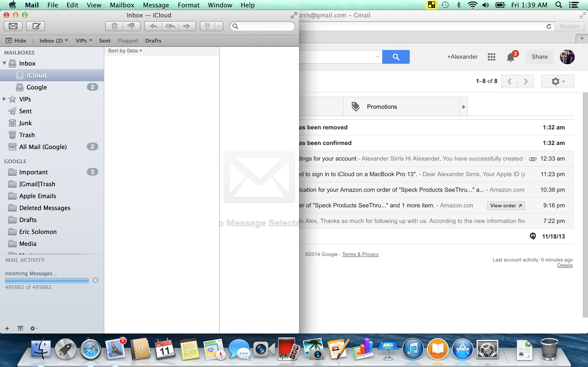The image size is (588, 367).
Task: Click the Mail search field
Action: [x=265, y=26]
